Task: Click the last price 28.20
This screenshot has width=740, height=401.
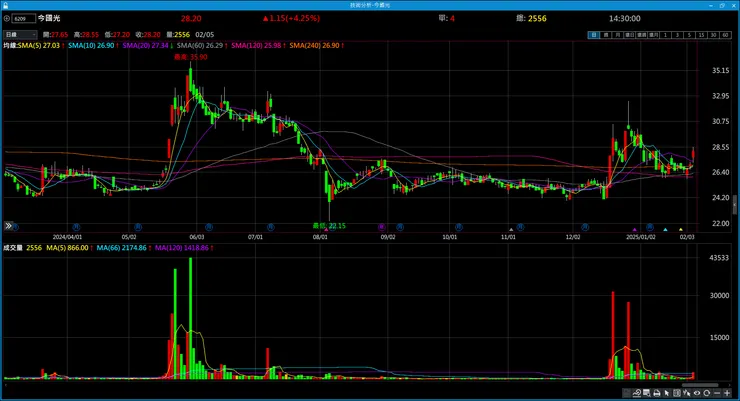Action: click(191, 18)
